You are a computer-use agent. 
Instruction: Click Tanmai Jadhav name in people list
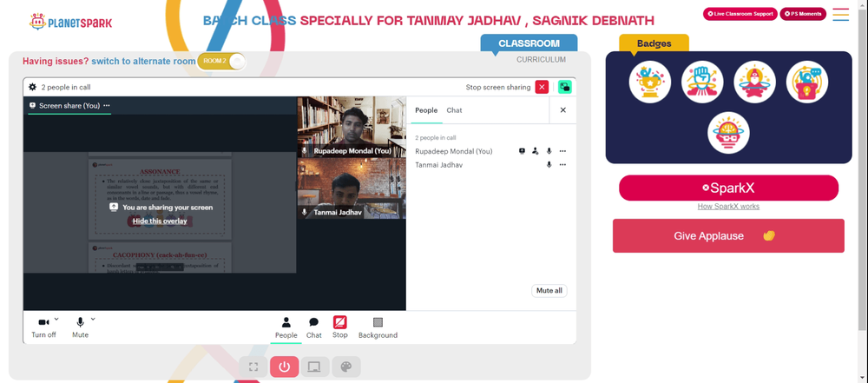pyautogui.click(x=439, y=165)
